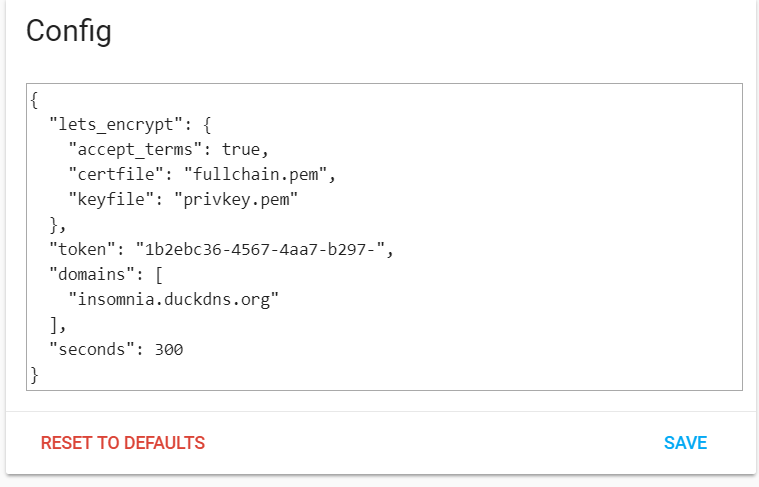
Task: Click RESET TO DEFAULTS button
Action: 123,442
